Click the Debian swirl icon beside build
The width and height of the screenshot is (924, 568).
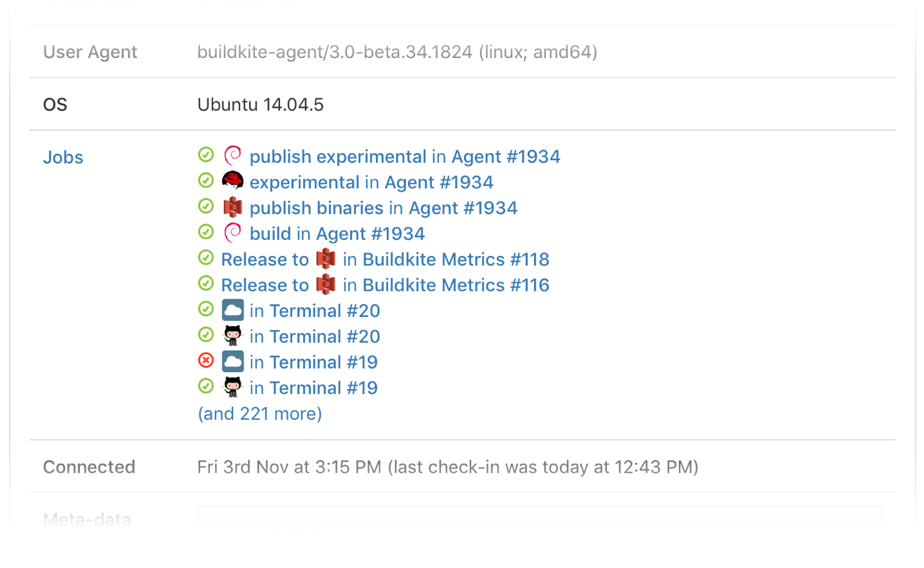[232, 233]
